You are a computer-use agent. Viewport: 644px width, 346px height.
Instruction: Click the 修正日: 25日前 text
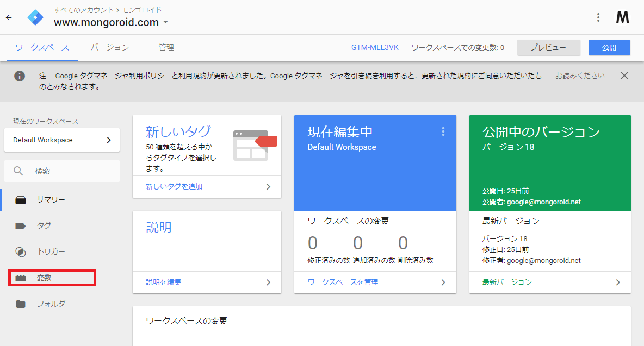[506, 250]
